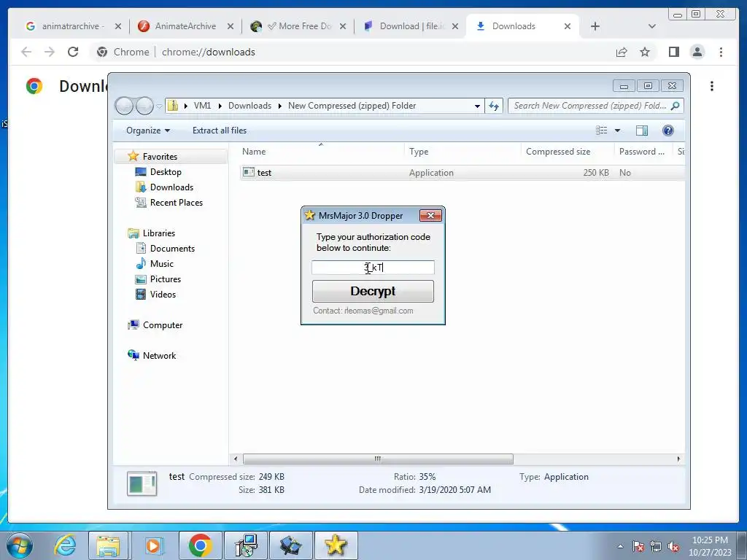Switch to the More Free Do tab
Screen dimensions: 747x560
click(298, 26)
